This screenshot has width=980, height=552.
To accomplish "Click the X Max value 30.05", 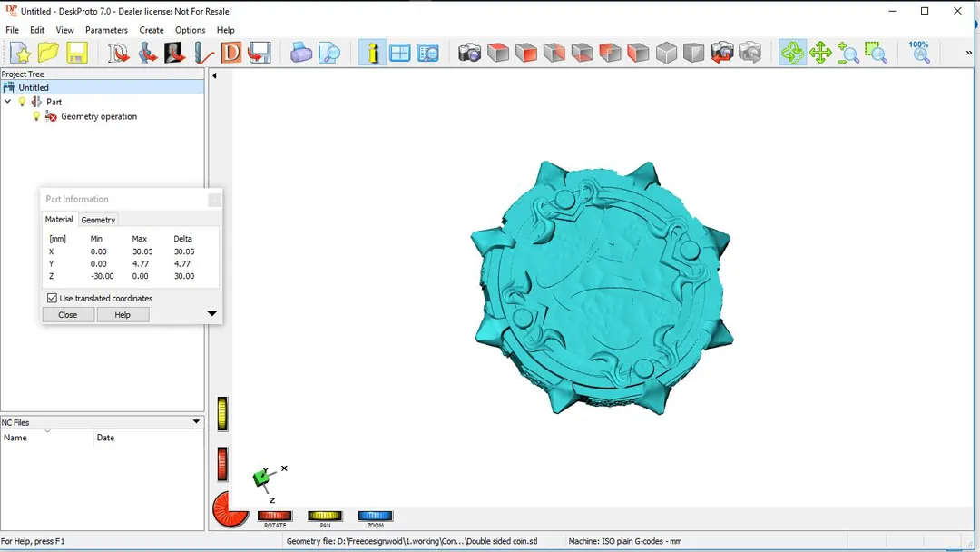I will pyautogui.click(x=142, y=251).
